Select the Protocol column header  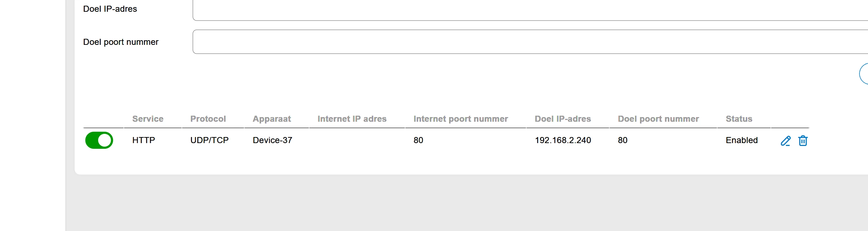pos(208,119)
